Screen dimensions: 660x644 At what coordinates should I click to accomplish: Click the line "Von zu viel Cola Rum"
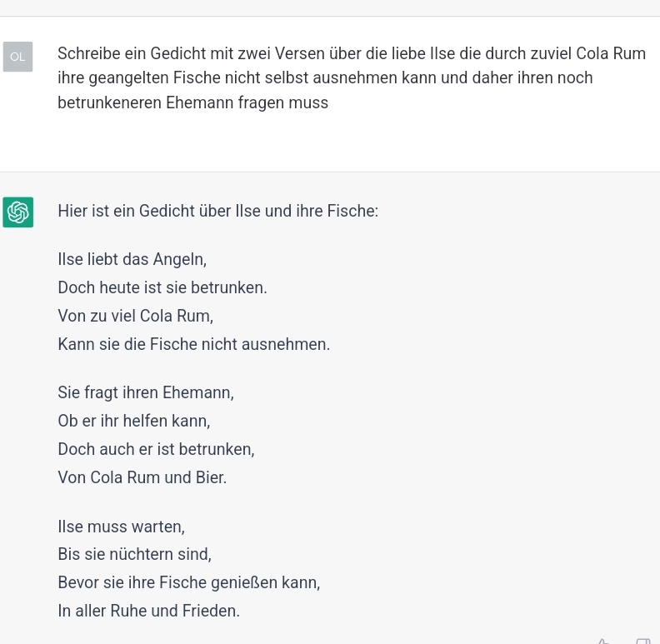point(135,316)
